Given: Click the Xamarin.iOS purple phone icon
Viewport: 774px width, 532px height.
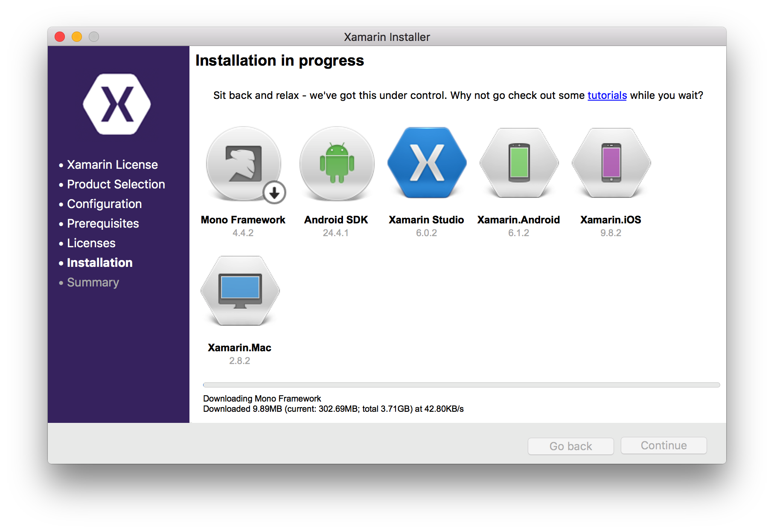Looking at the screenshot, I should tap(611, 163).
